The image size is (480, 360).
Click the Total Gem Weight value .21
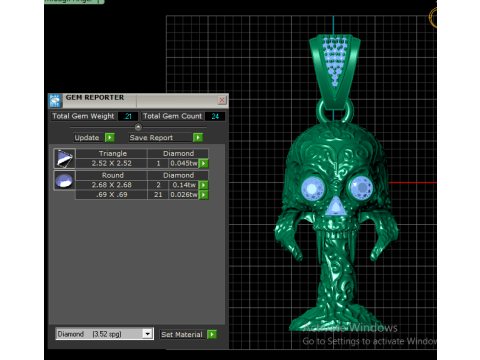(x=128, y=116)
